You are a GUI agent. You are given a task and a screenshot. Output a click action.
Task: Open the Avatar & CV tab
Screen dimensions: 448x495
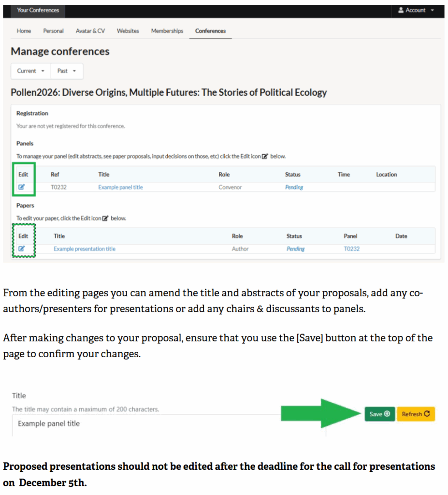pyautogui.click(x=90, y=31)
